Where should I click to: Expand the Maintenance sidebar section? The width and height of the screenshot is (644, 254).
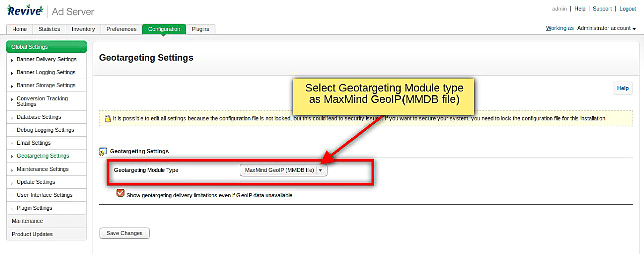tap(27, 221)
